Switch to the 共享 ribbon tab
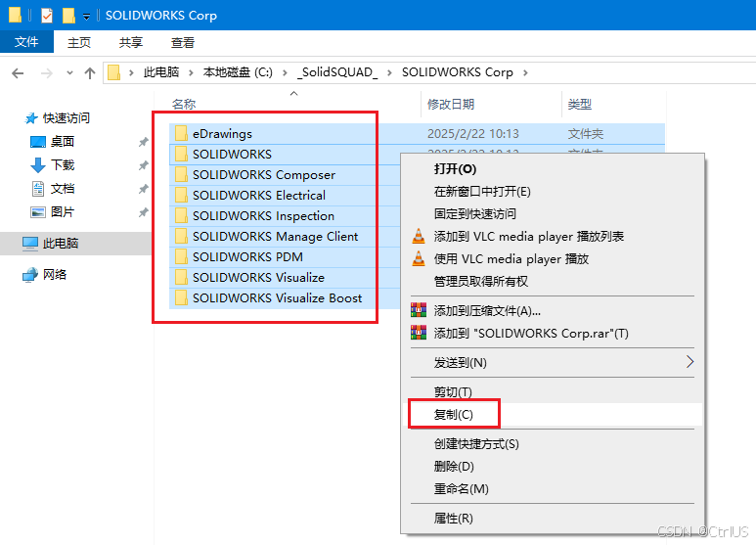 pos(131,42)
